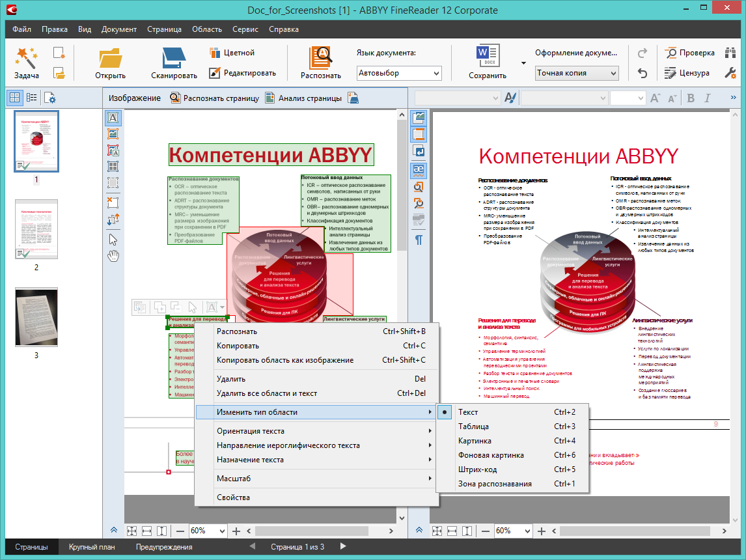This screenshot has height=560, width=746.
Task: Select the recognition area tool
Action: pyautogui.click(x=113, y=183)
